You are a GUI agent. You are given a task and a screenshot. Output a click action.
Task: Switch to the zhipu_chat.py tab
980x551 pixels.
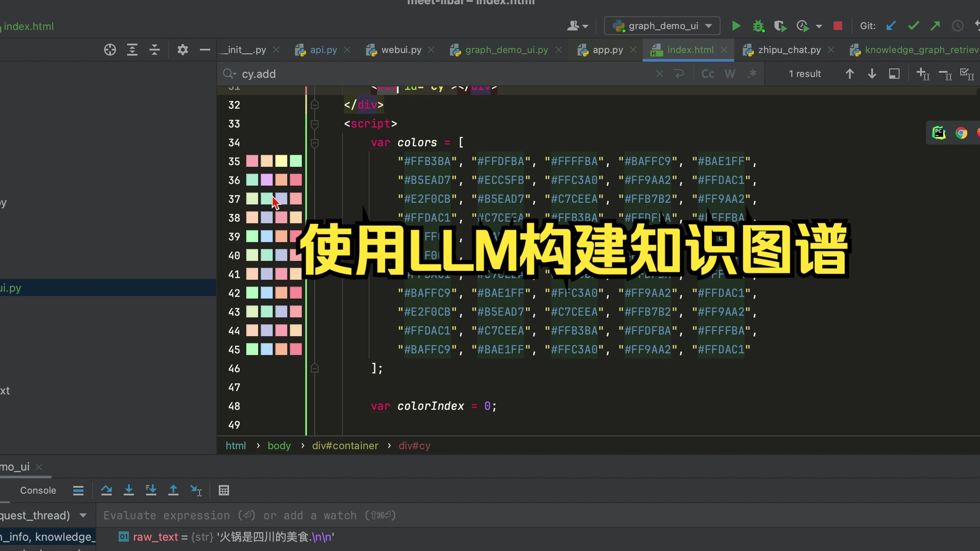[789, 50]
